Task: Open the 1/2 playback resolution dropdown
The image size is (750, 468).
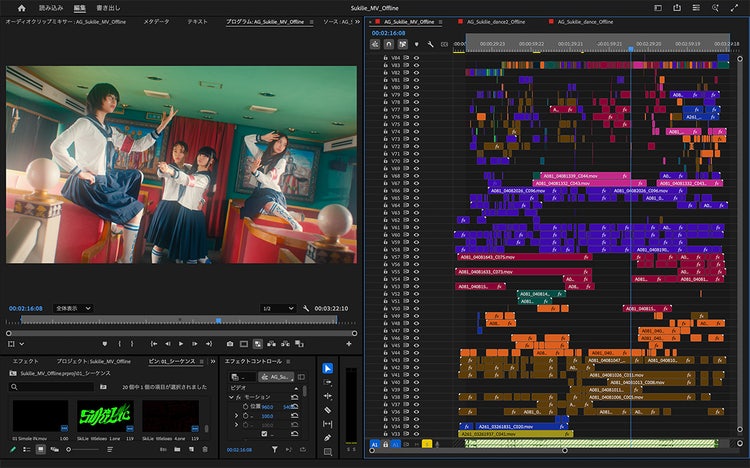Action: click(x=278, y=308)
